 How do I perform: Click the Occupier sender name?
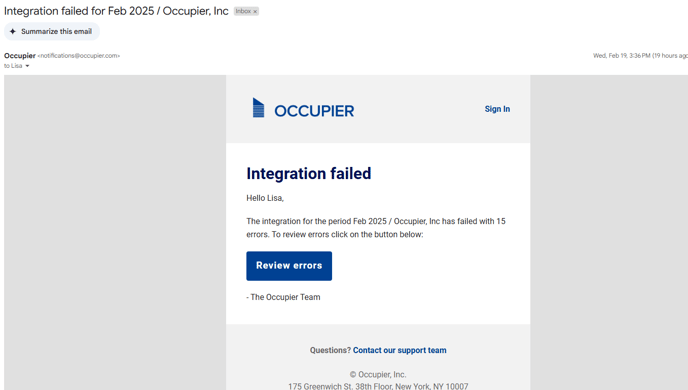[x=20, y=56]
